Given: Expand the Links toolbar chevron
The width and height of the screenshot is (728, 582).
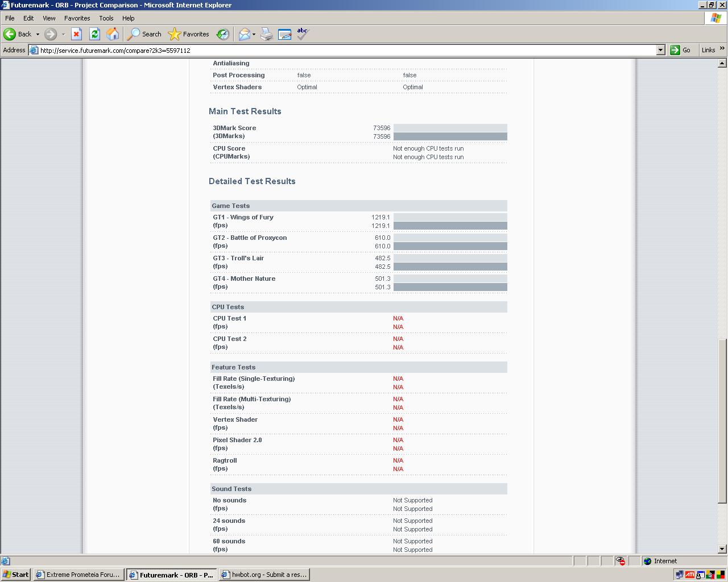Looking at the screenshot, I should (722, 49).
